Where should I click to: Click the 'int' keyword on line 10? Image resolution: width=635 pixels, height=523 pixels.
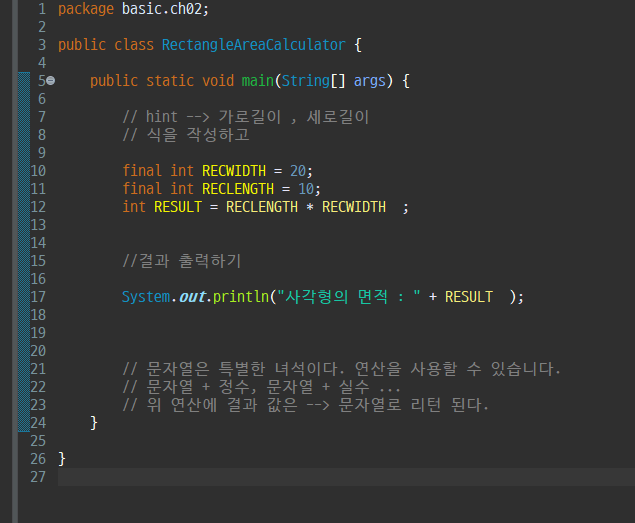[x=182, y=171]
